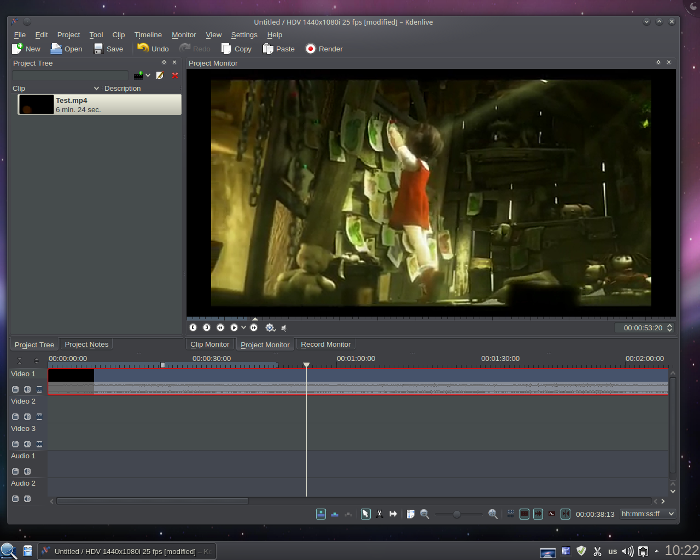Lock the Video 1 track
700x560 pixels.
point(15,389)
